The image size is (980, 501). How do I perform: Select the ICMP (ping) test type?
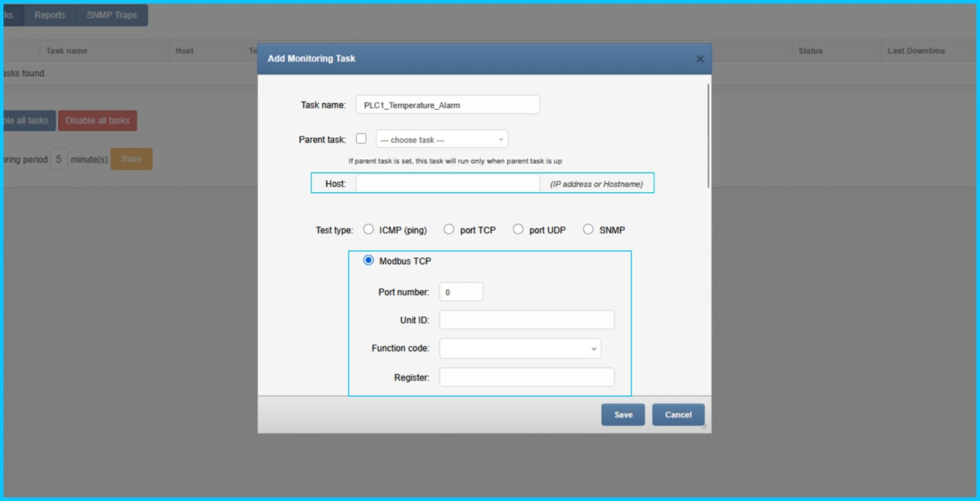pos(367,229)
